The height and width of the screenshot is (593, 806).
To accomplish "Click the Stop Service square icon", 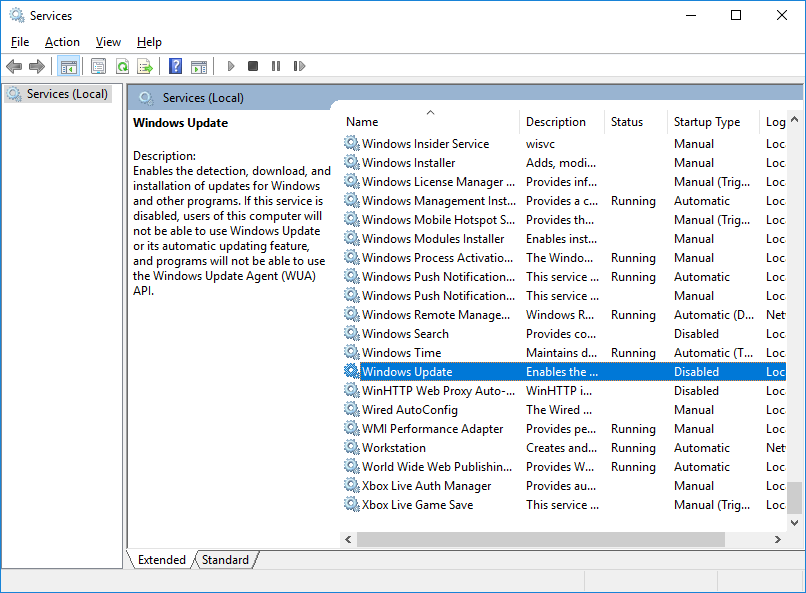I will tap(253, 66).
